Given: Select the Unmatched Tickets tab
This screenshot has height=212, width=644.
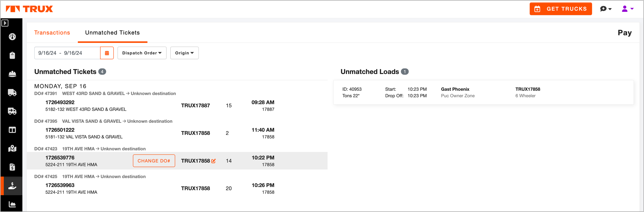Looking at the screenshot, I should click(x=112, y=33).
